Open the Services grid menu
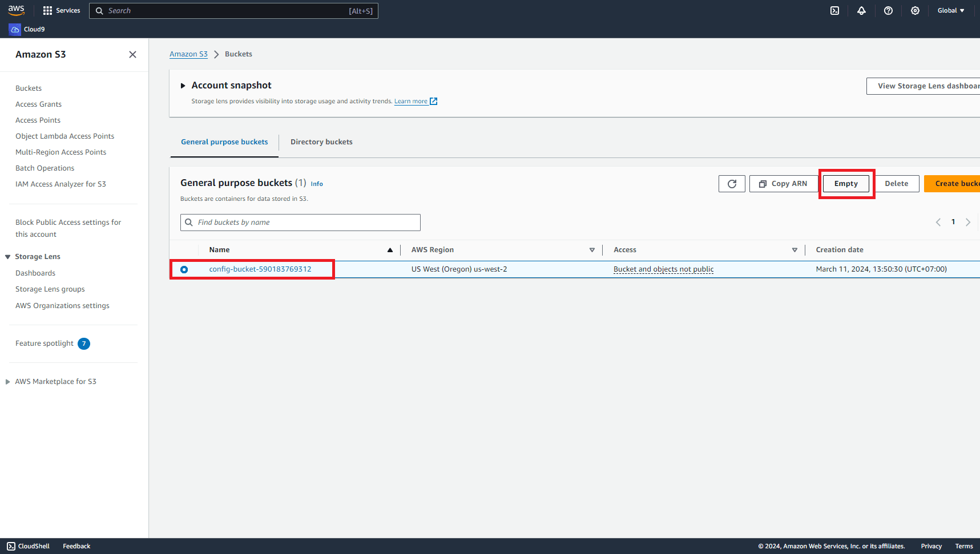This screenshot has width=980, height=554. click(x=62, y=10)
